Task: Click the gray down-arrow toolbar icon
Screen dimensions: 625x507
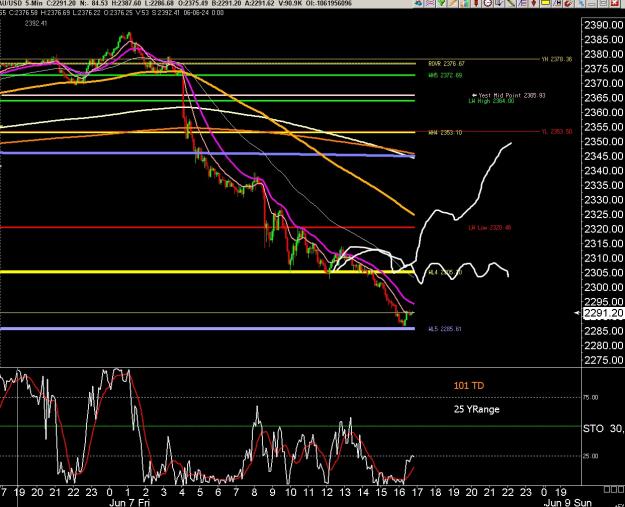Action: point(499,3)
